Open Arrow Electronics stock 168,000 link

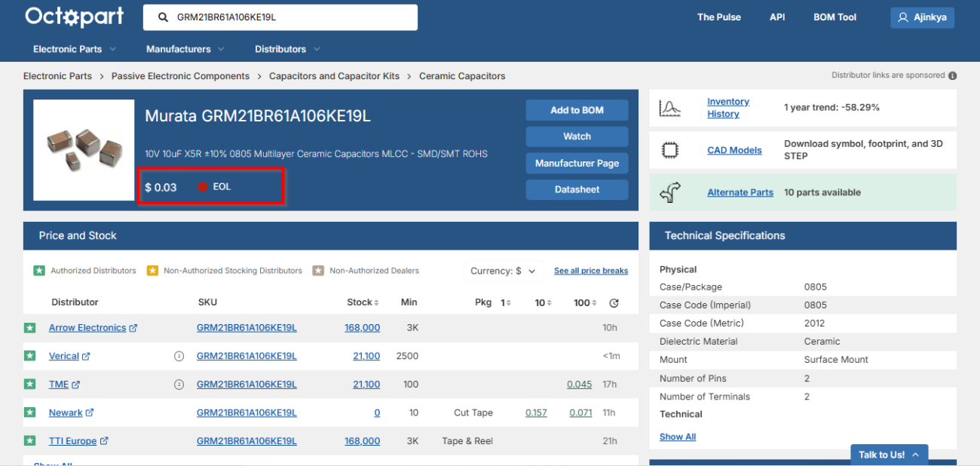coord(363,328)
